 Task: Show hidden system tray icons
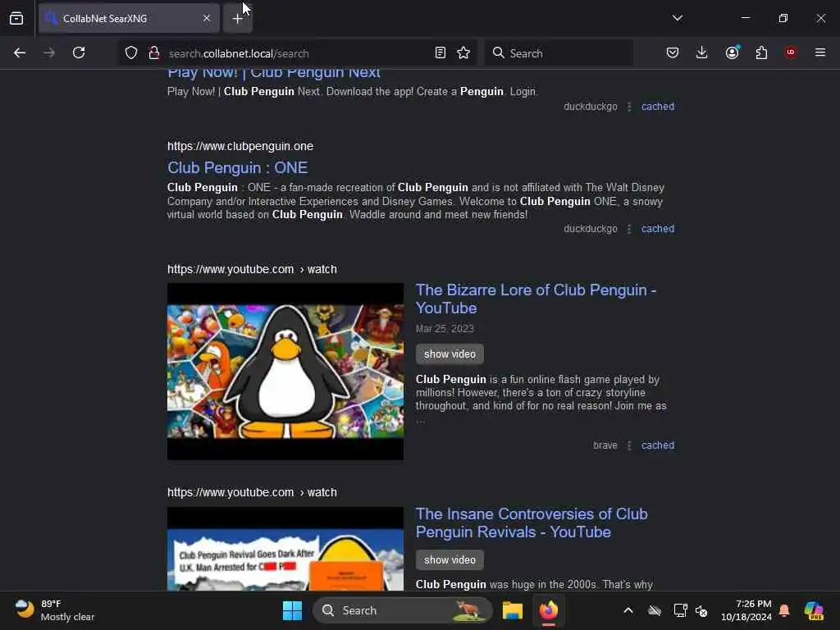point(628,610)
